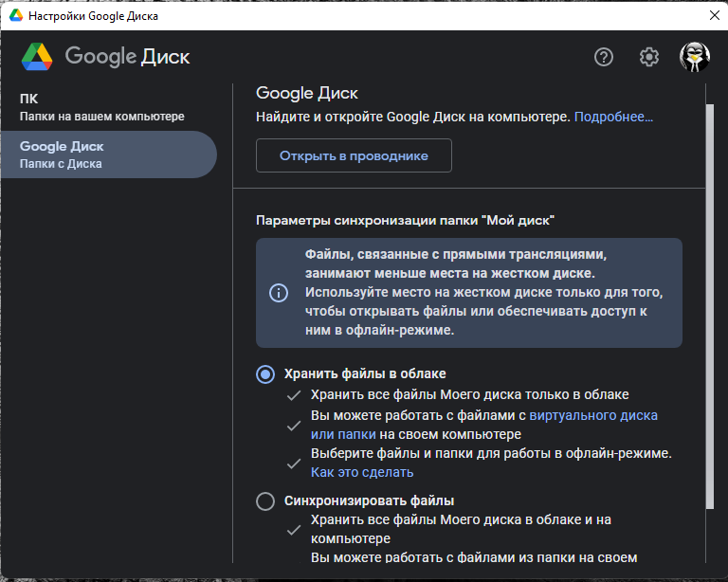This screenshot has height=582, width=728.
Task: Open the settings gear icon
Action: (649, 57)
